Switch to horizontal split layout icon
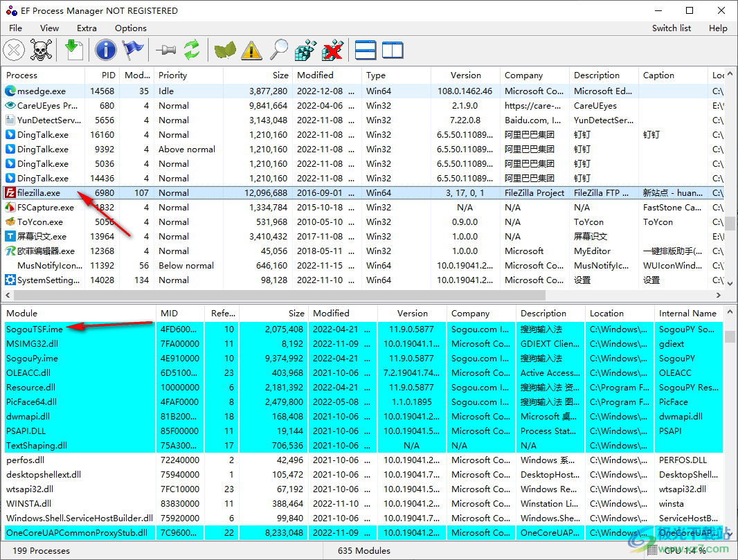Viewport: 738px width, 560px height. [365, 50]
